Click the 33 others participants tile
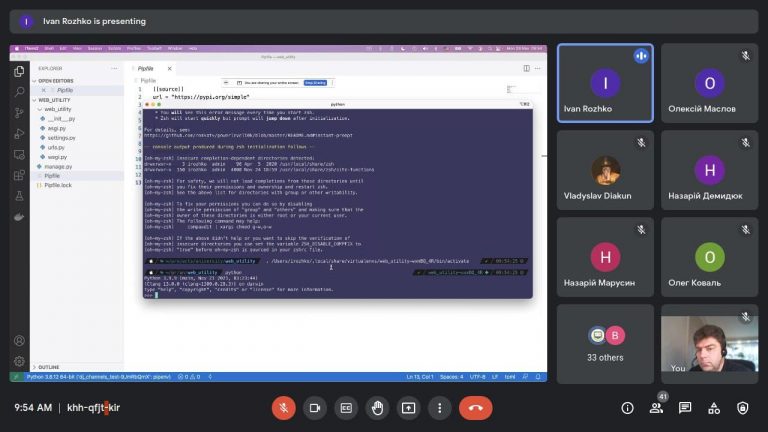768x432 pixels. point(605,344)
